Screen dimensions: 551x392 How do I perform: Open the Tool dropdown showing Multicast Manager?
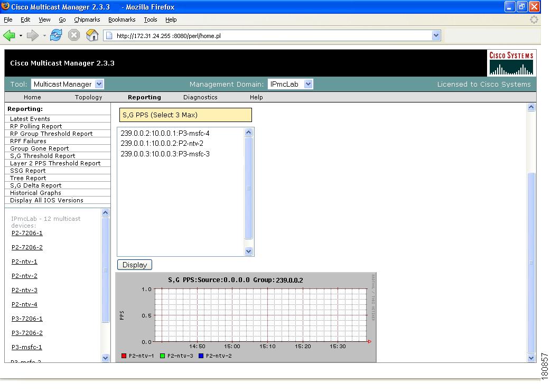pyautogui.click(x=68, y=84)
